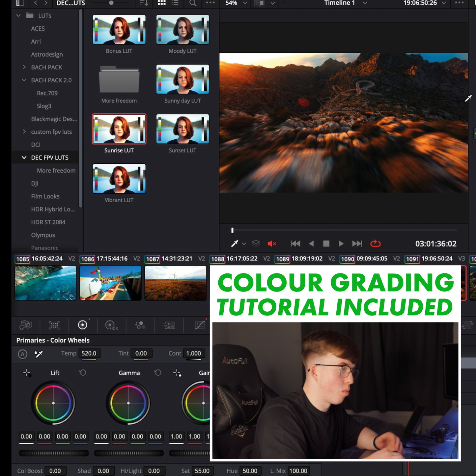This screenshot has width=476, height=476.
Task: Toggle auto balance A button
Action: coord(22,354)
